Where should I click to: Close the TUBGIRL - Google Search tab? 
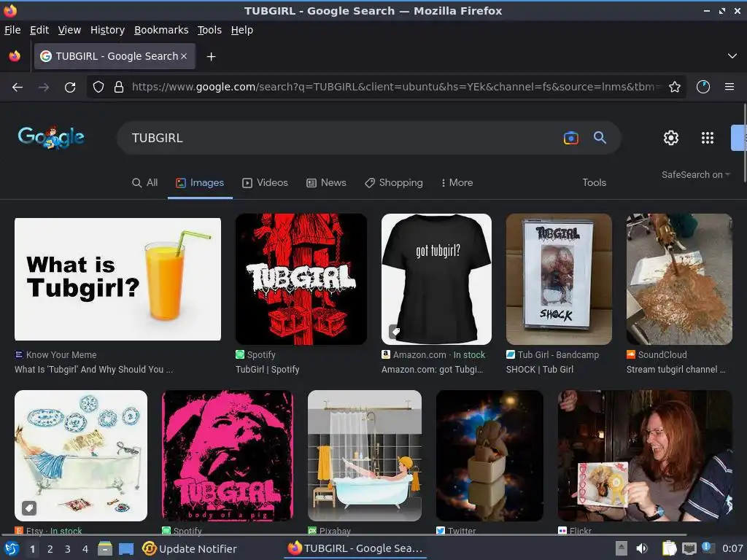coord(184,56)
